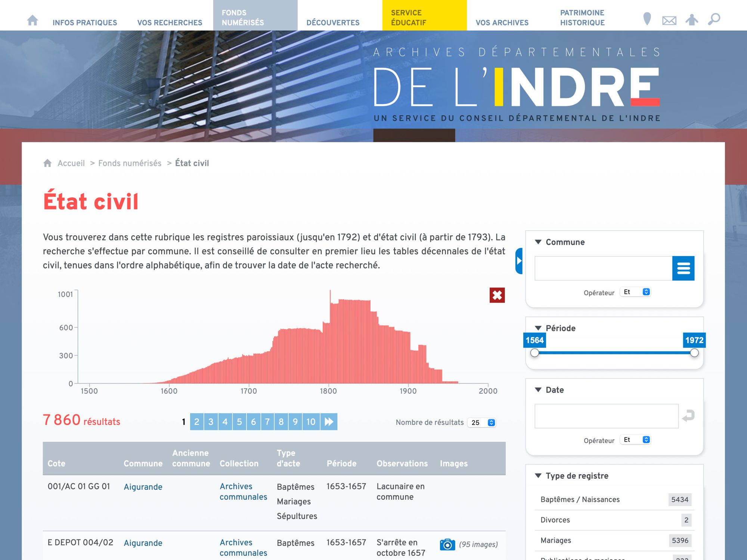Close the histogram with the red X
747x560 pixels.
pos(497,295)
